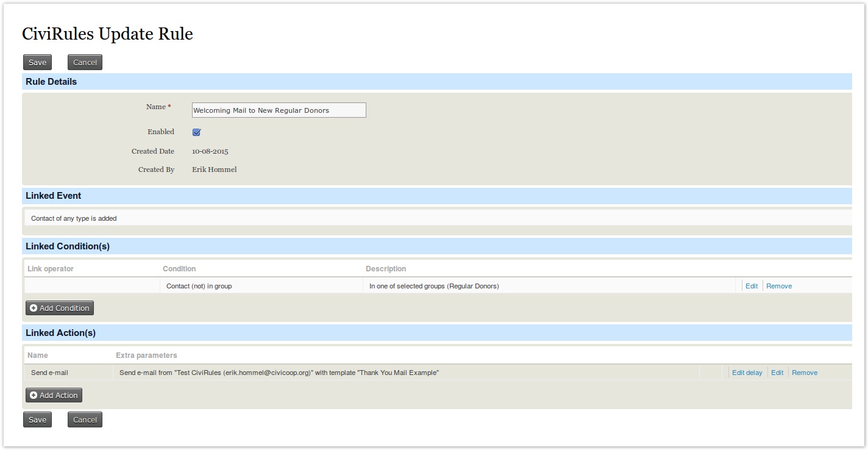Remove the Contact (not) in group condition
This screenshot has width=868, height=450.
point(779,286)
